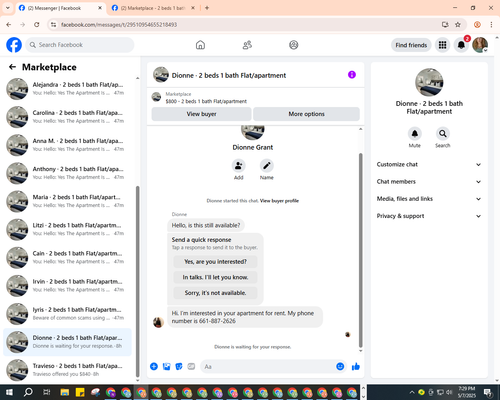
Task: Open the account profile picture menu
Action: coord(480,45)
